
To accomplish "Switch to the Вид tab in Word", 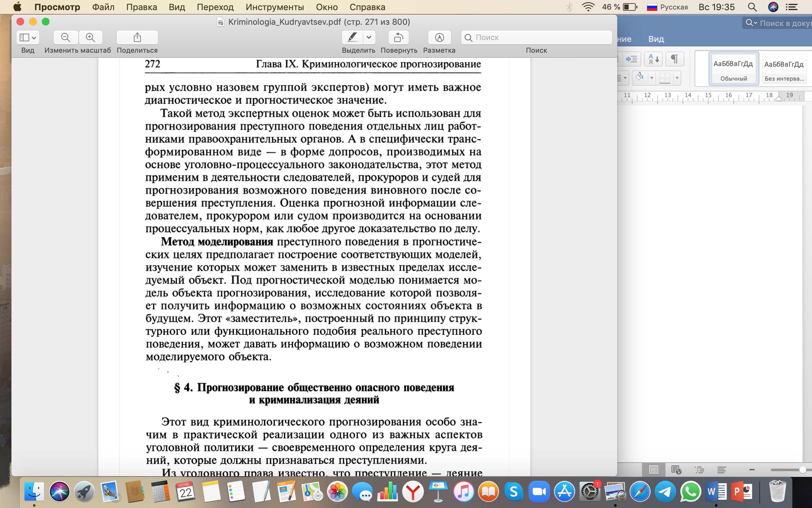I will pyautogui.click(x=656, y=39).
